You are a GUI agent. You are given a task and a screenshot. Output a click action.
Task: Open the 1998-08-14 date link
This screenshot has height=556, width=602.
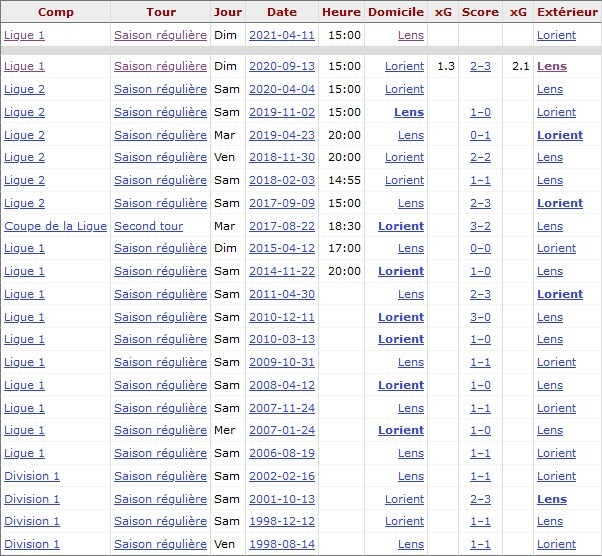tap(282, 544)
